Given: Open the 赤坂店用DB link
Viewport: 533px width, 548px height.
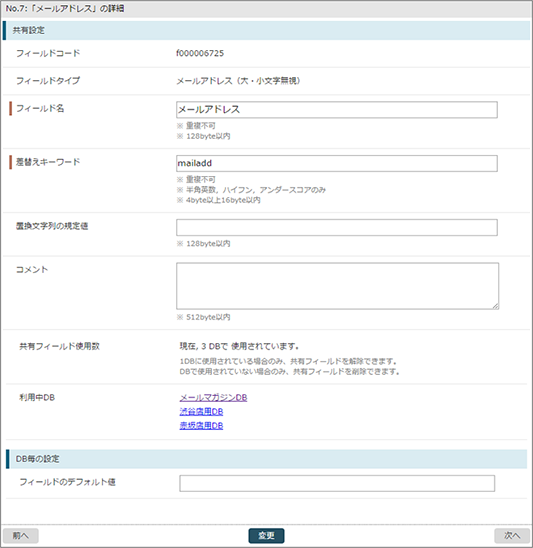Looking at the screenshot, I should pyautogui.click(x=201, y=426).
